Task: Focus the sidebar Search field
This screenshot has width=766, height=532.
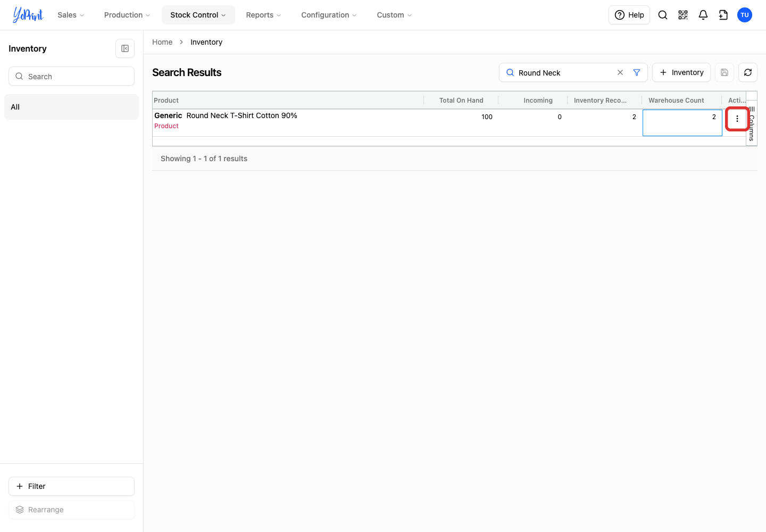Action: coord(71,76)
